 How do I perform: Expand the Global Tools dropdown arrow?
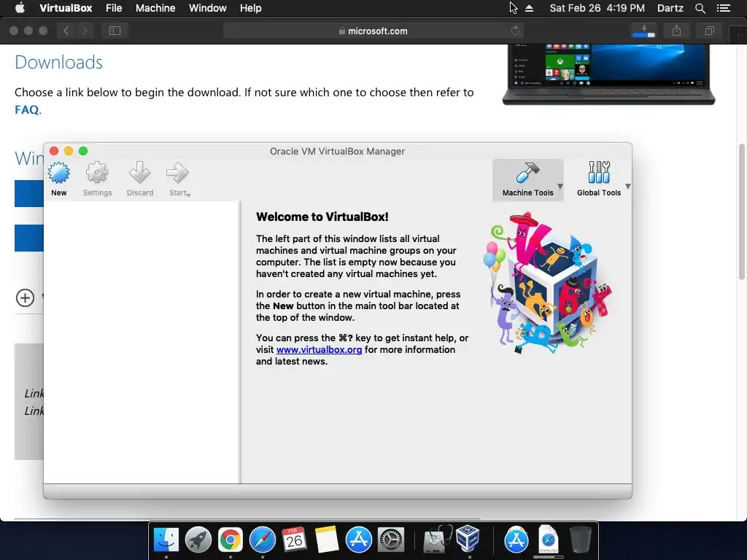[628, 187]
